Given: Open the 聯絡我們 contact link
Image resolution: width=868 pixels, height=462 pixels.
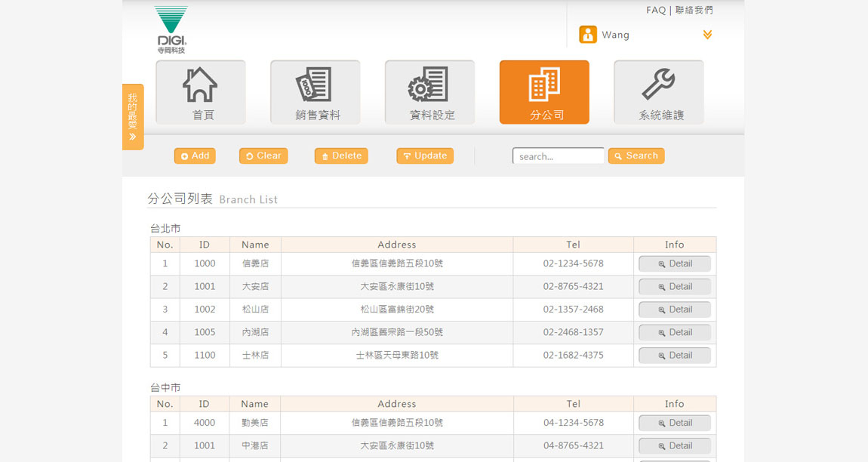Looking at the screenshot, I should [x=694, y=11].
